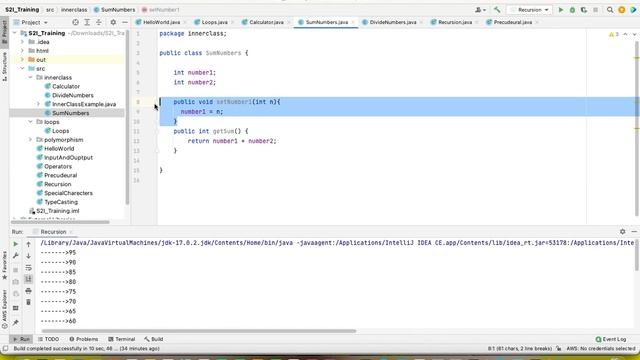
Task: Expand the .idea folder
Action: [x=22, y=42]
